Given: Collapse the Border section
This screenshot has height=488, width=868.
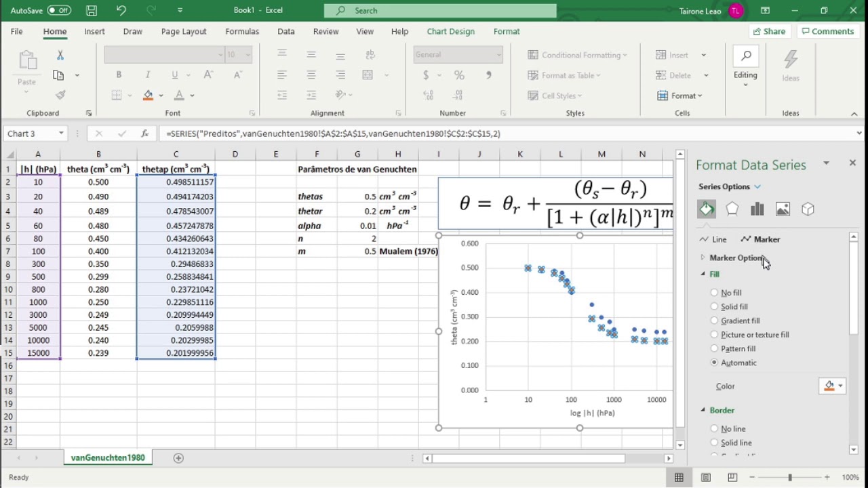Looking at the screenshot, I should (x=703, y=410).
